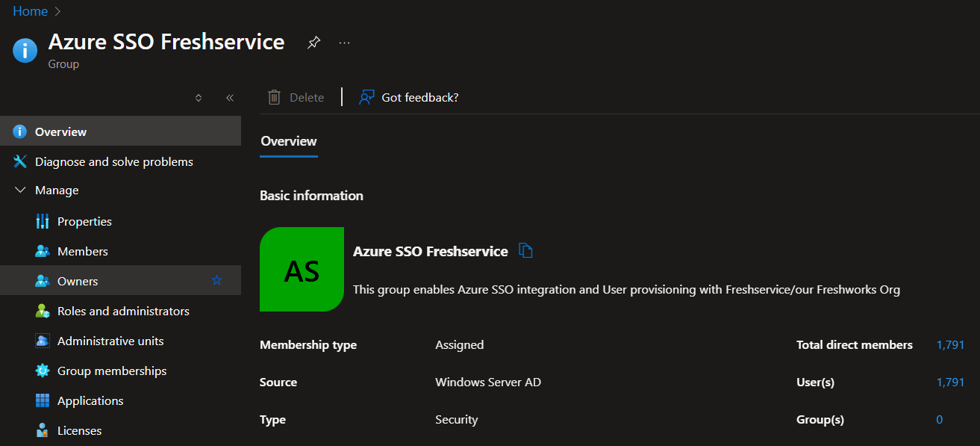Click the Roles and administrators icon
Viewport: 980px width, 446px height.
(43, 311)
